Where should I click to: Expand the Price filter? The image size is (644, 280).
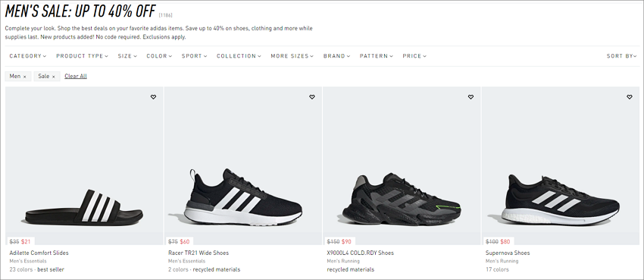[414, 56]
